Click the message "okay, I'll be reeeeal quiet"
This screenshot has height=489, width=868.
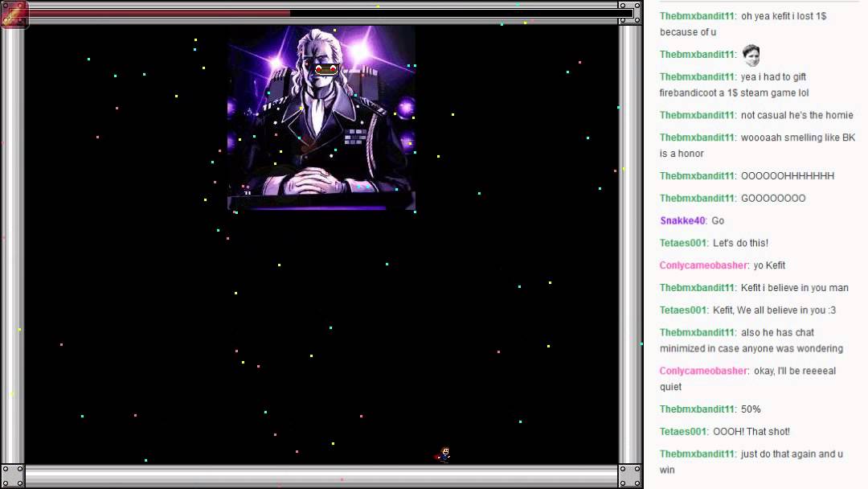(748, 379)
